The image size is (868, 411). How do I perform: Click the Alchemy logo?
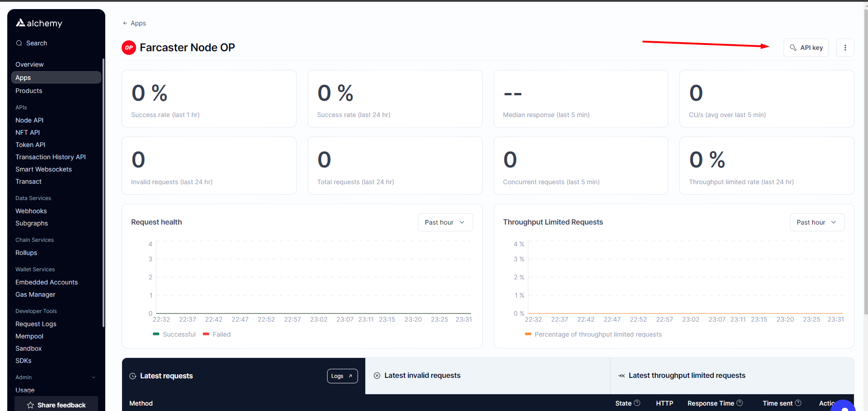[x=39, y=23]
